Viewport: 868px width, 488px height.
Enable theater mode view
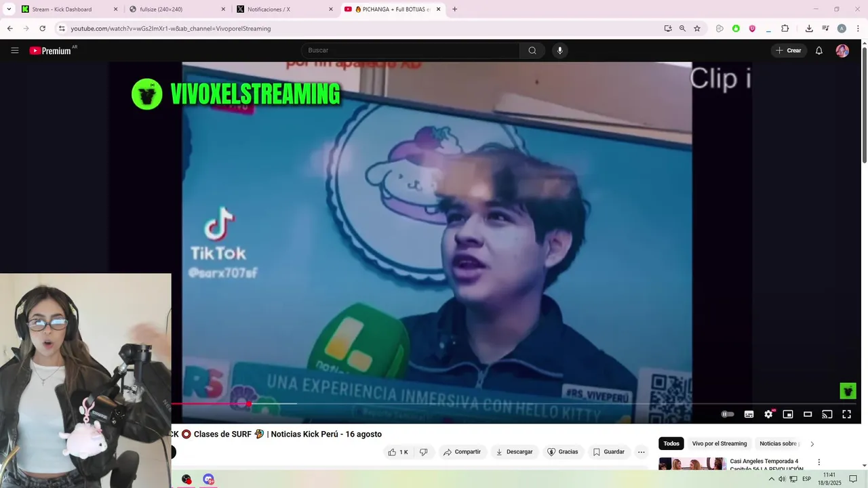808,414
